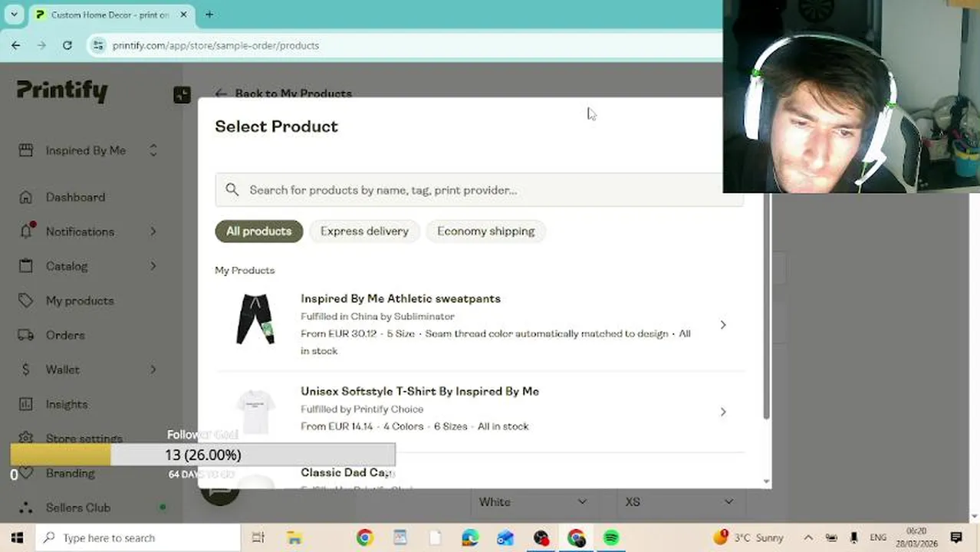Open the White color dropdown
Viewport: 980px width, 552px height.
[x=533, y=501]
